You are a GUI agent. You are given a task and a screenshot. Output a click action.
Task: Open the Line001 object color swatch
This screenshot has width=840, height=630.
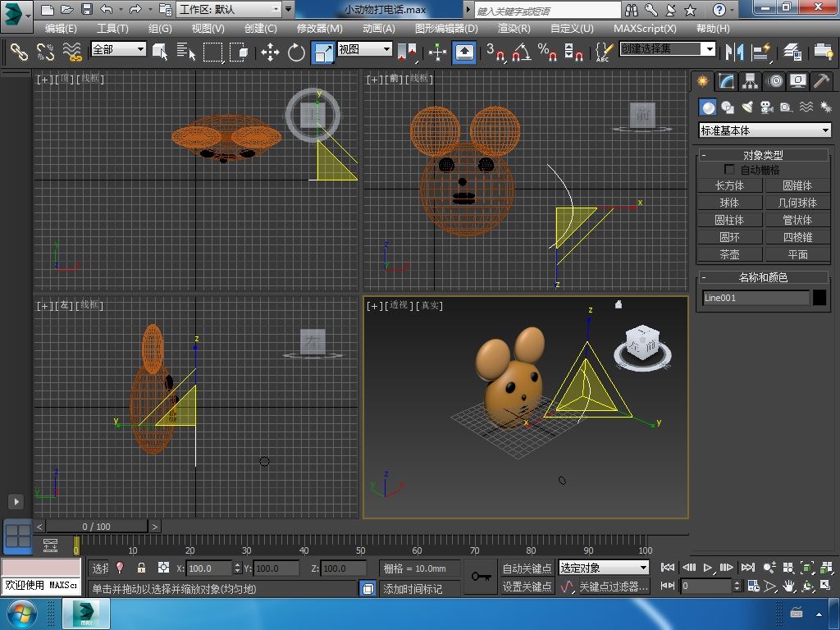coord(819,297)
